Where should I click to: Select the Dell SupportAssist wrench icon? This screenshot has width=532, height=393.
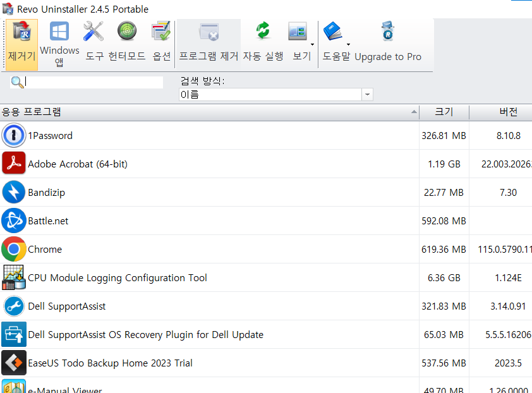[13, 306]
